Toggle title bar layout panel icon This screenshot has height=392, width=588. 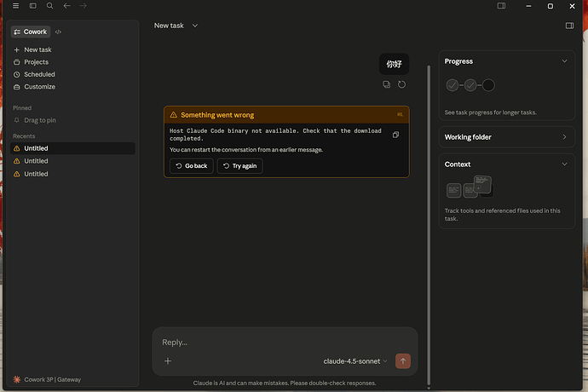(501, 6)
